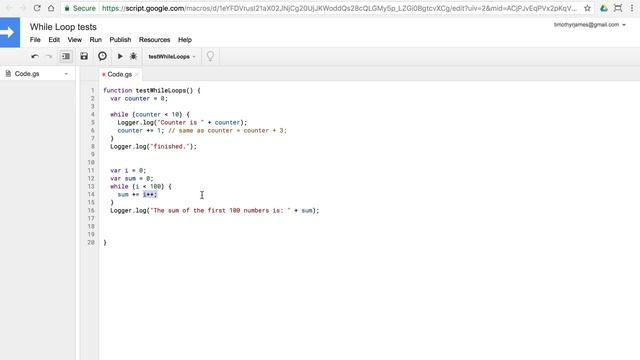Click the text 'function testWhileLoops() {'

pos(152,91)
